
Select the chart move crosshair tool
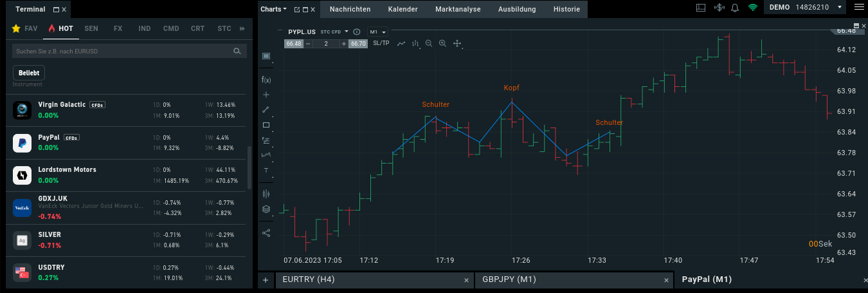(457, 44)
